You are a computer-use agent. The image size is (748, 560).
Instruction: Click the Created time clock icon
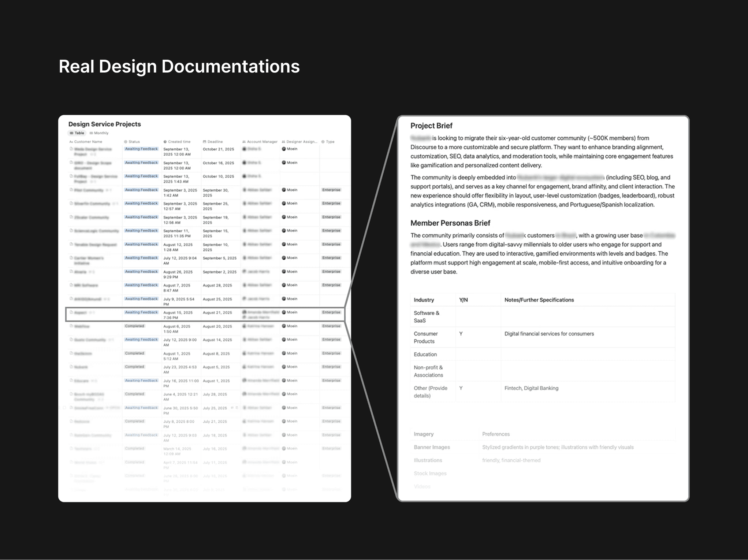tap(165, 142)
